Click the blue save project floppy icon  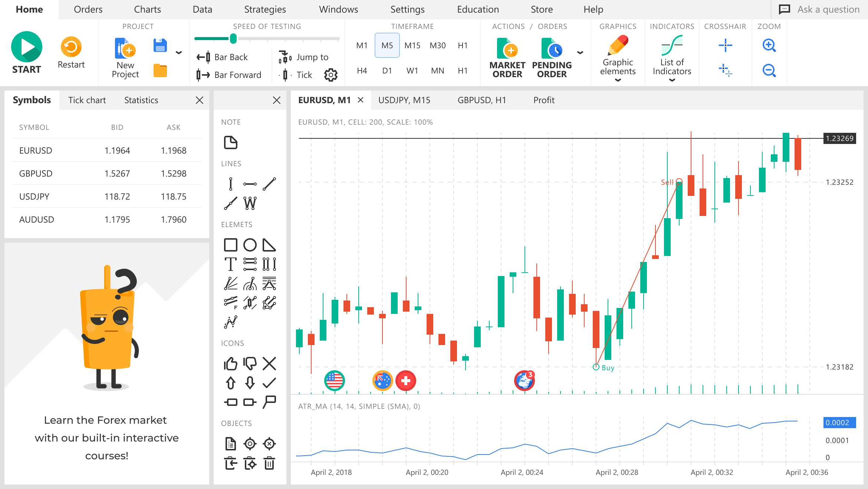click(160, 46)
